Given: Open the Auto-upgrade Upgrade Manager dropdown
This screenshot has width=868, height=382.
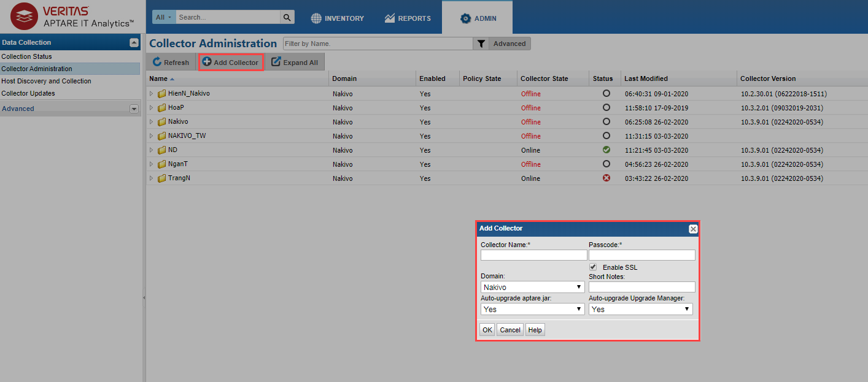Looking at the screenshot, I should point(640,309).
